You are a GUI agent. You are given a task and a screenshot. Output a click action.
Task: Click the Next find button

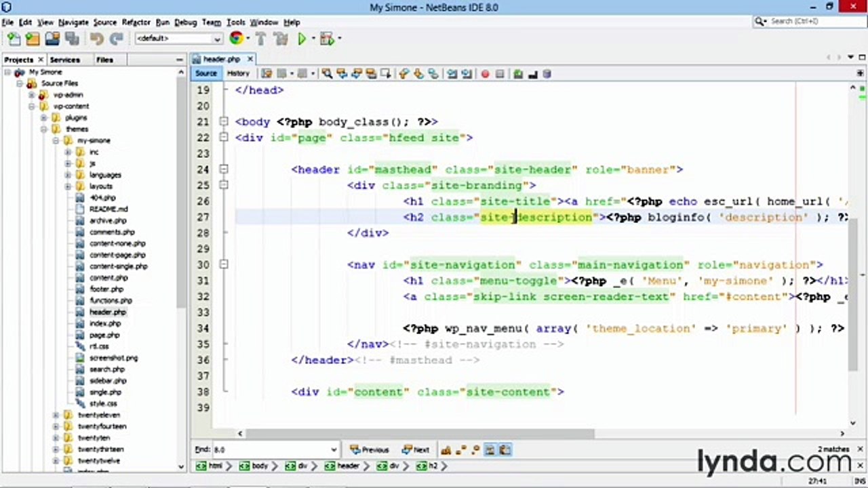pyautogui.click(x=416, y=449)
